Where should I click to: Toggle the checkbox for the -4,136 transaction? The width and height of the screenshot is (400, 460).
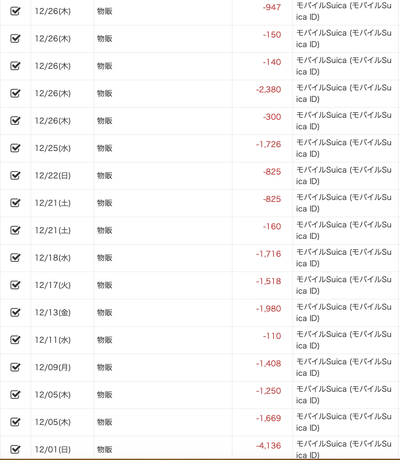click(15, 449)
